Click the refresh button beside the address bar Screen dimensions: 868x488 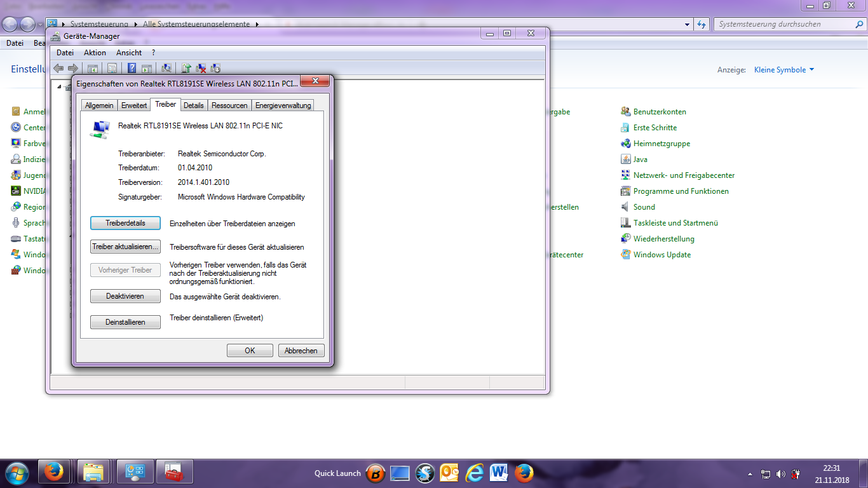702,24
